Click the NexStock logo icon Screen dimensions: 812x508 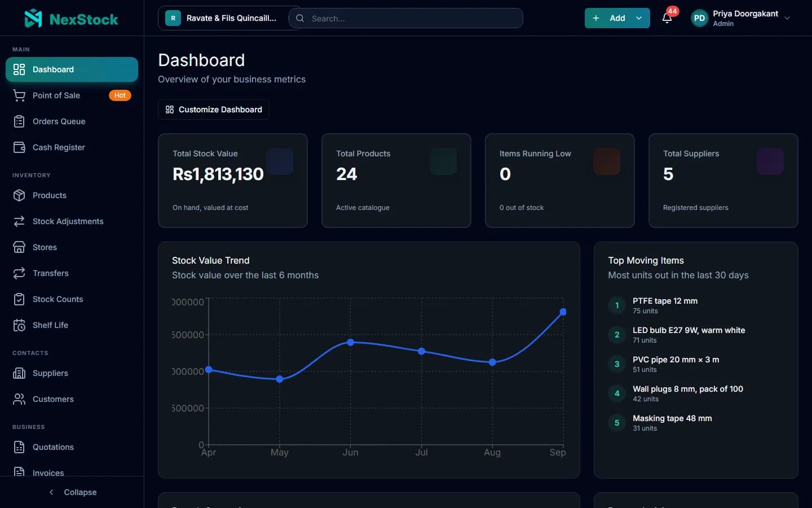pos(33,19)
